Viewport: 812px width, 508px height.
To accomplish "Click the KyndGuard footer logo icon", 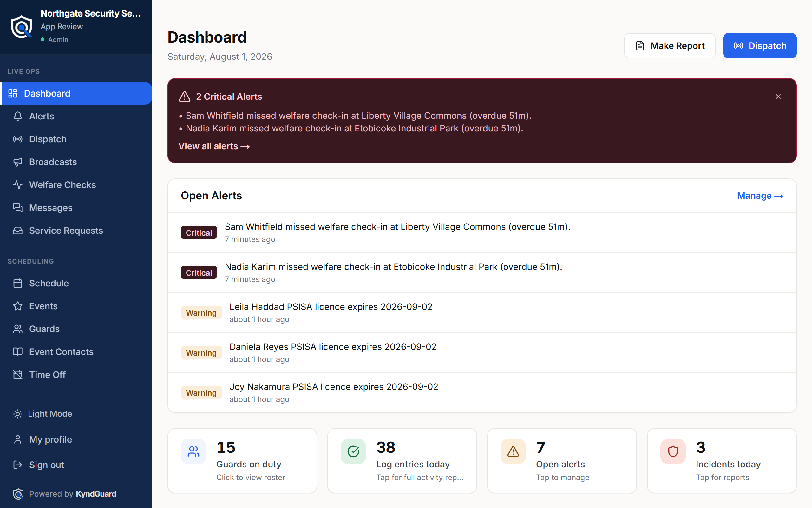I will tap(18, 494).
